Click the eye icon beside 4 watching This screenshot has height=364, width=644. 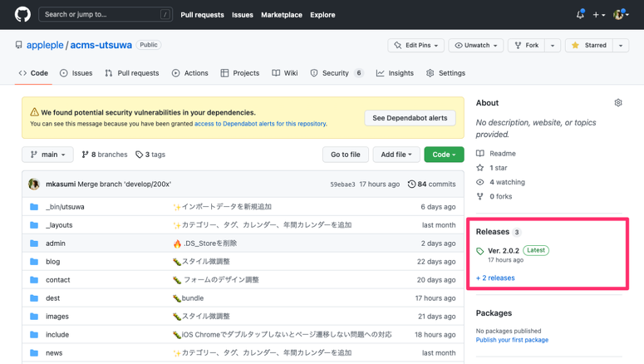tap(479, 182)
